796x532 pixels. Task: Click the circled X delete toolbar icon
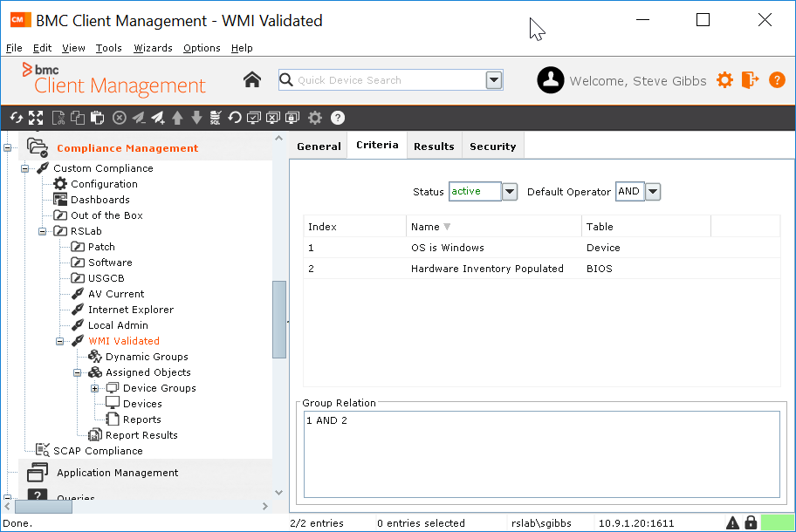tap(120, 118)
